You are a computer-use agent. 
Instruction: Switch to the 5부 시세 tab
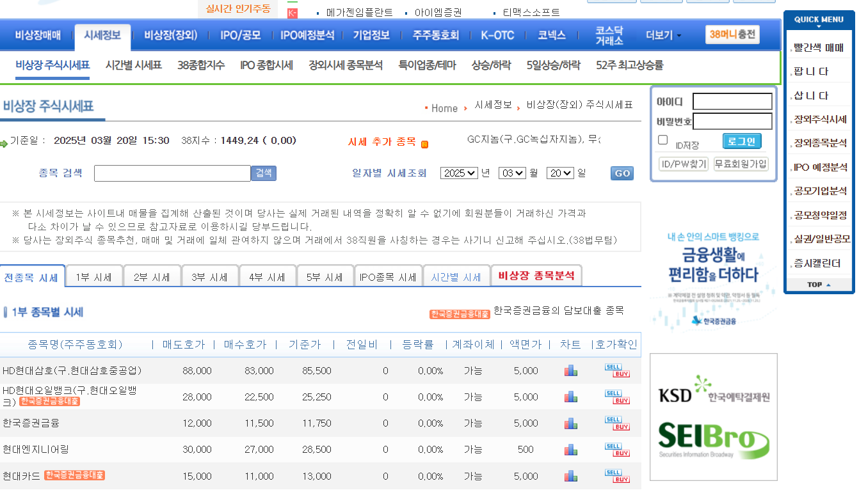(326, 276)
